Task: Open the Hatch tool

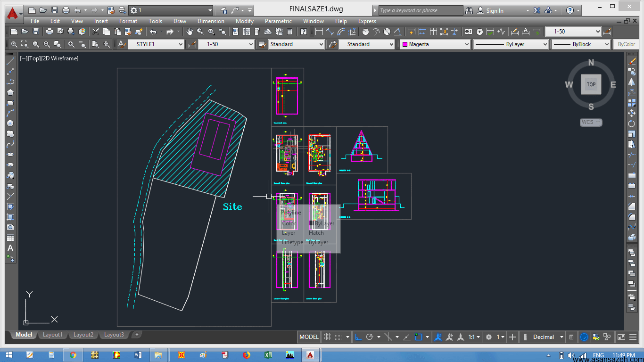Action: point(10,206)
